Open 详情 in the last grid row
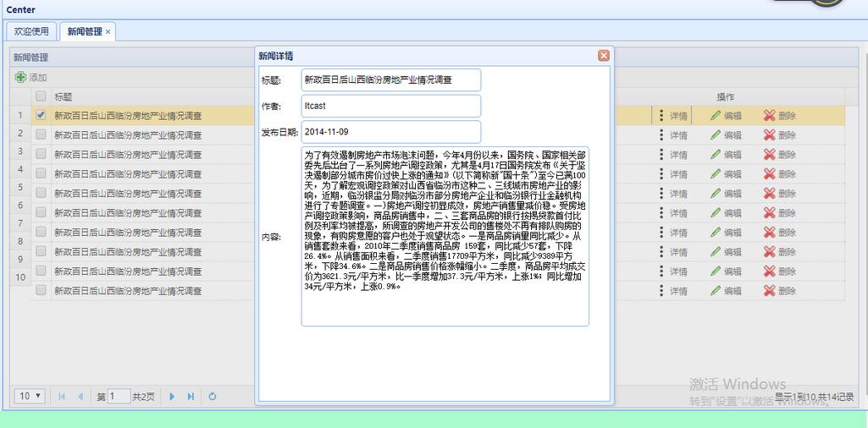Viewport: 868px width, 428px height. (x=672, y=291)
